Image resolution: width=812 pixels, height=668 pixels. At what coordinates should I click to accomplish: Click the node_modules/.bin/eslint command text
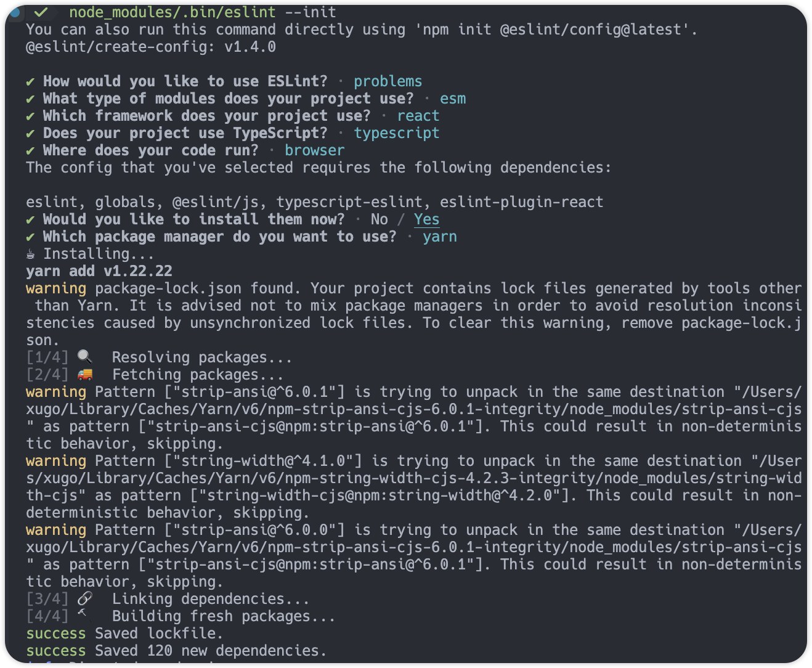click(173, 12)
